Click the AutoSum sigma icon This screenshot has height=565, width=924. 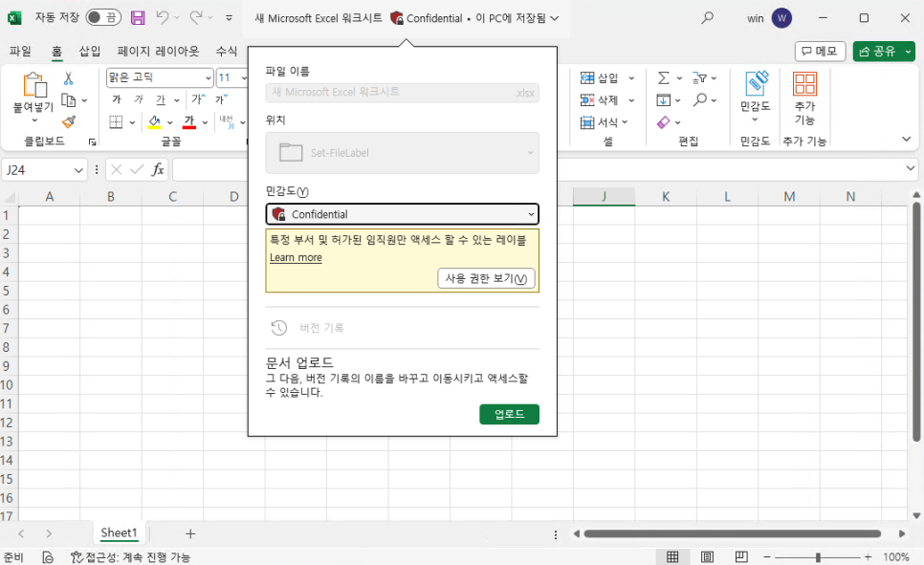664,77
